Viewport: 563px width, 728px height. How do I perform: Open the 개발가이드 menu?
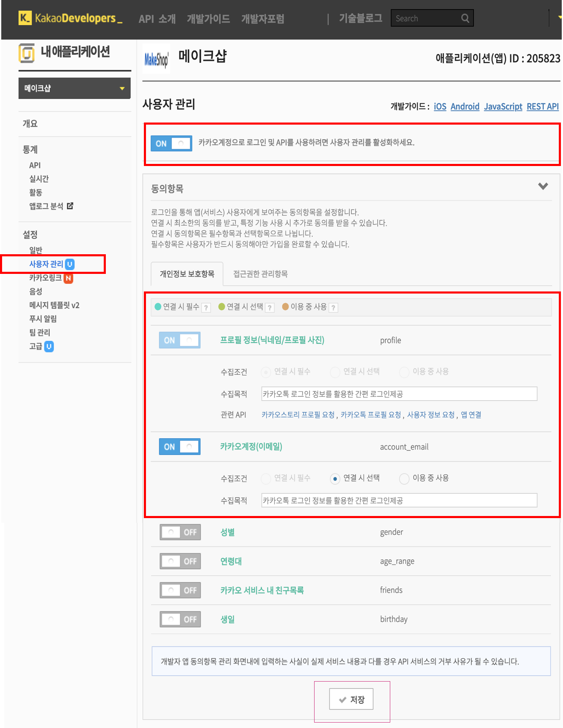coord(208,19)
